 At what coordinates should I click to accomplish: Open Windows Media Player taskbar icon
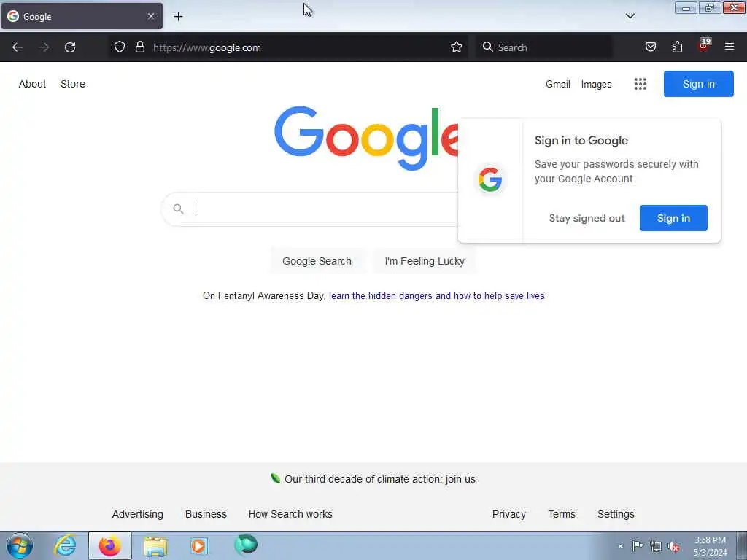199,545
